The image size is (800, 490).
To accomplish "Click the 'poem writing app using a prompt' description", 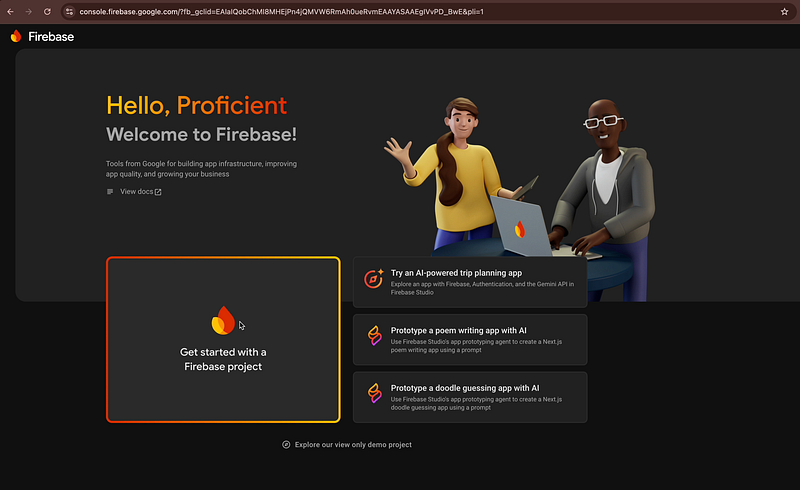I will (x=476, y=346).
